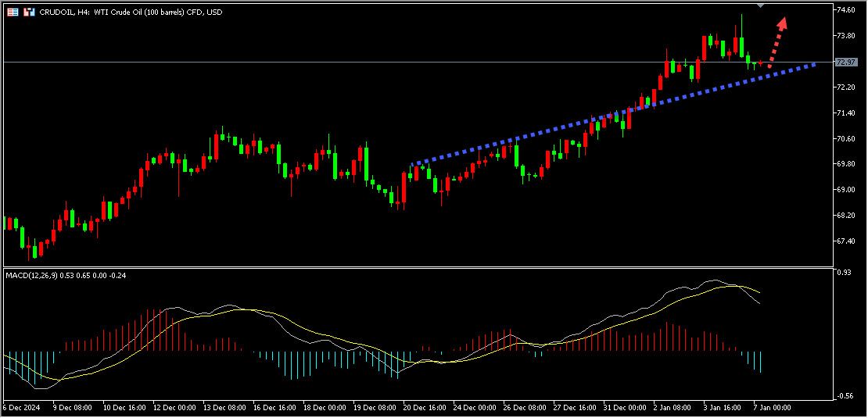Screen dimensions: 868x418
Task: Click the 67.40 price scale label
Action: (845, 241)
